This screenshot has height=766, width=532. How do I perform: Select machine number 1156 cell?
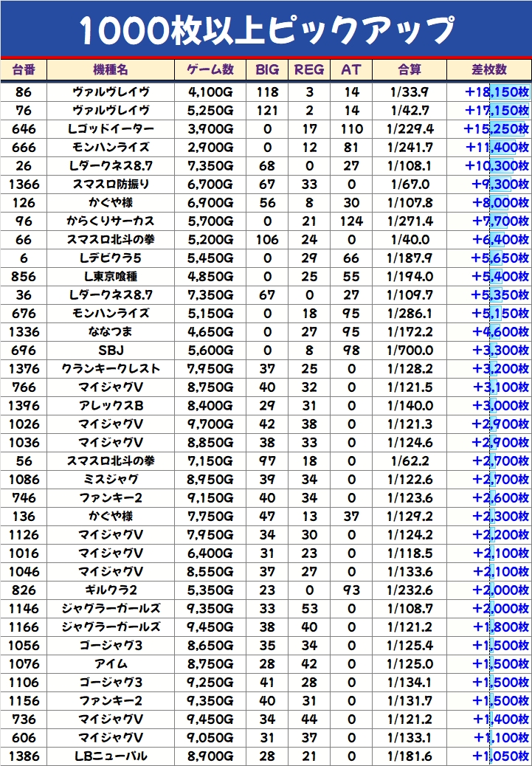pyautogui.click(x=24, y=700)
